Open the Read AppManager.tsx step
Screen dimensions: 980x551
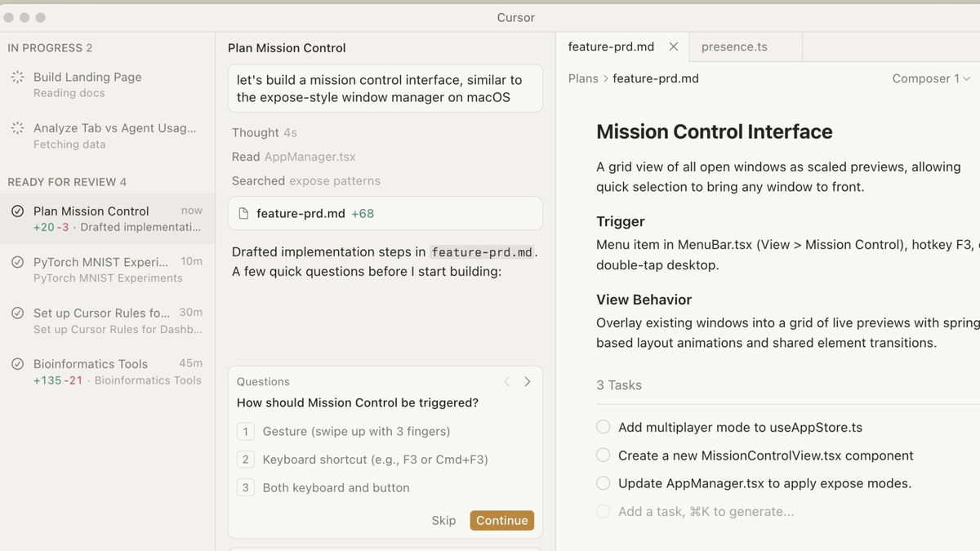pyautogui.click(x=294, y=157)
